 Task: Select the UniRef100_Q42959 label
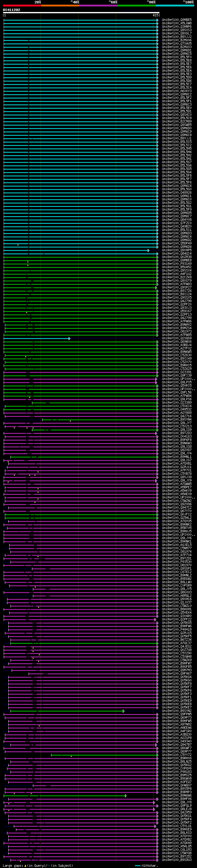pos(177,812)
